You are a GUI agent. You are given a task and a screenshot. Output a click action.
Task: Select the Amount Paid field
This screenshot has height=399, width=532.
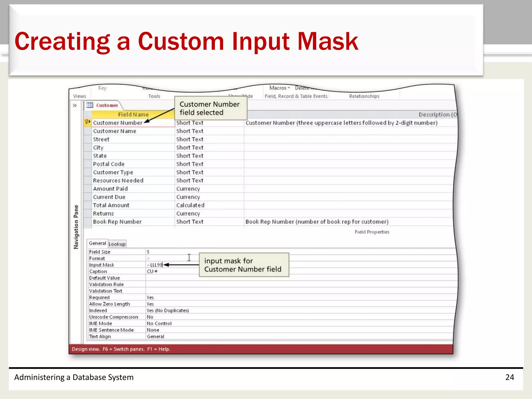pyautogui.click(x=133, y=189)
